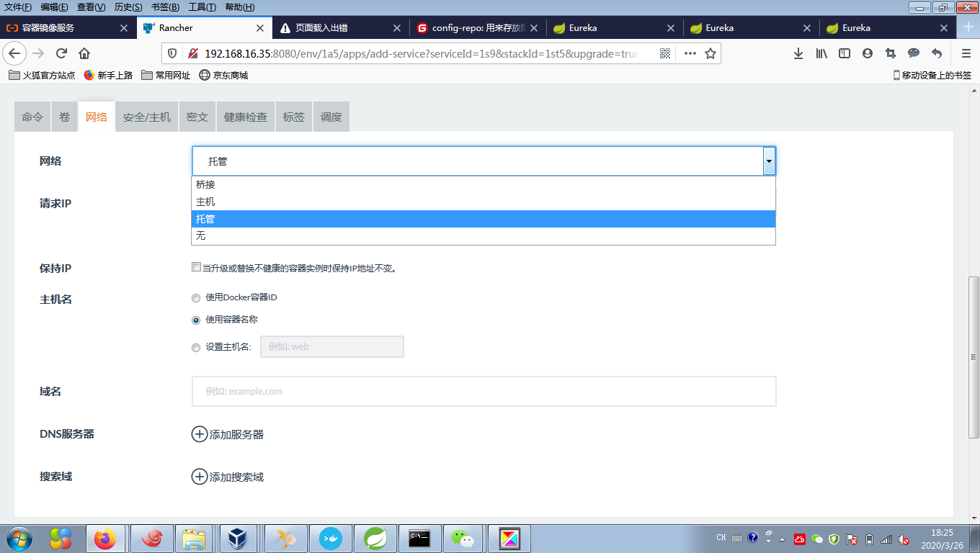Open the 工具(T) menu
Viewport: 980px width, 553px height.
click(202, 7)
